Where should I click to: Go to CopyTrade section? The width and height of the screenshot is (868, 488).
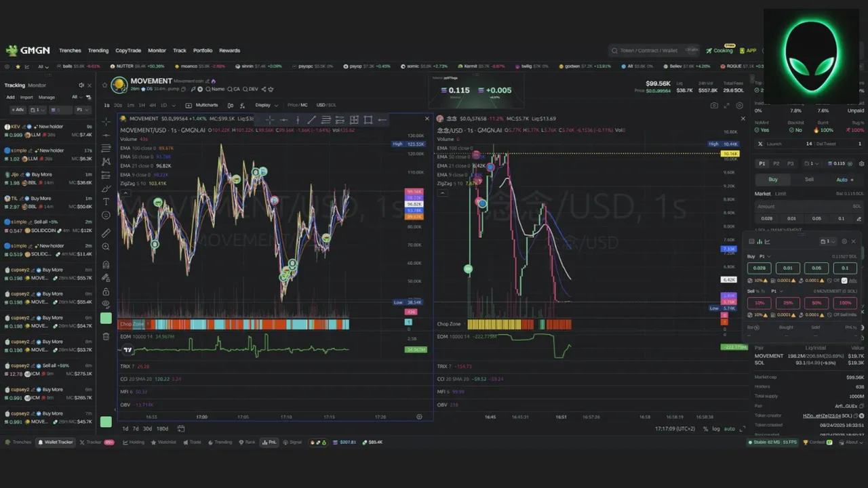click(128, 50)
